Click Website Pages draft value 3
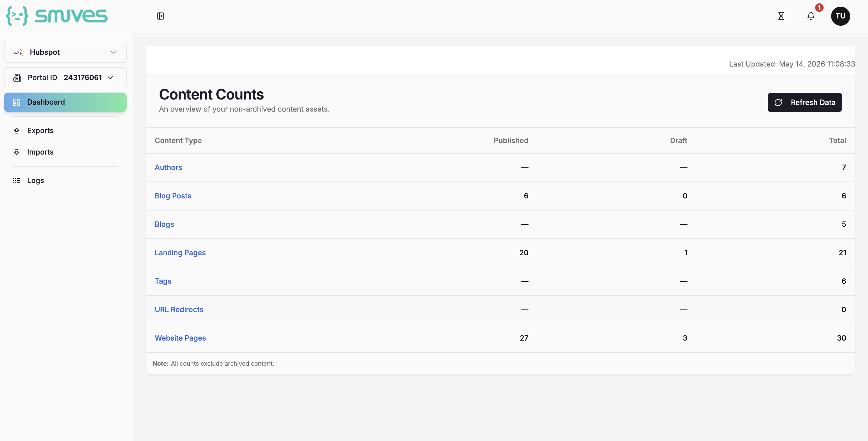 pyautogui.click(x=685, y=338)
